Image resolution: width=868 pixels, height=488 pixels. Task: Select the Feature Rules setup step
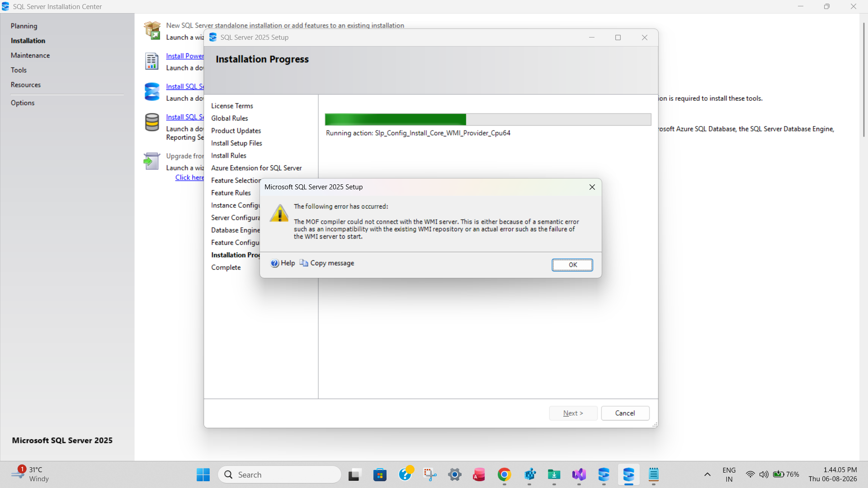[231, 193]
